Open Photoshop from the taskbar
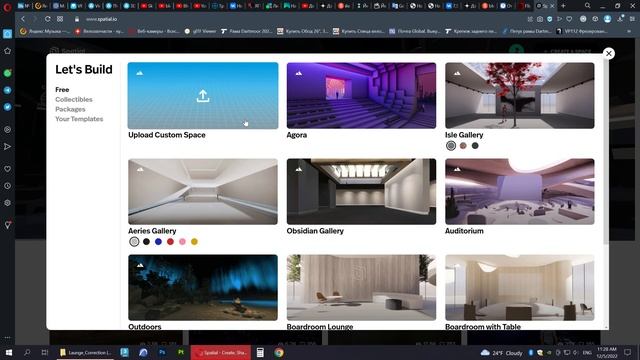 tap(162, 352)
